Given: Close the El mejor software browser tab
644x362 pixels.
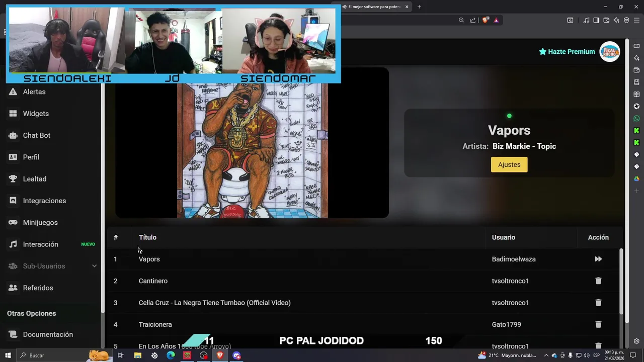Looking at the screenshot, I should tap(407, 7).
